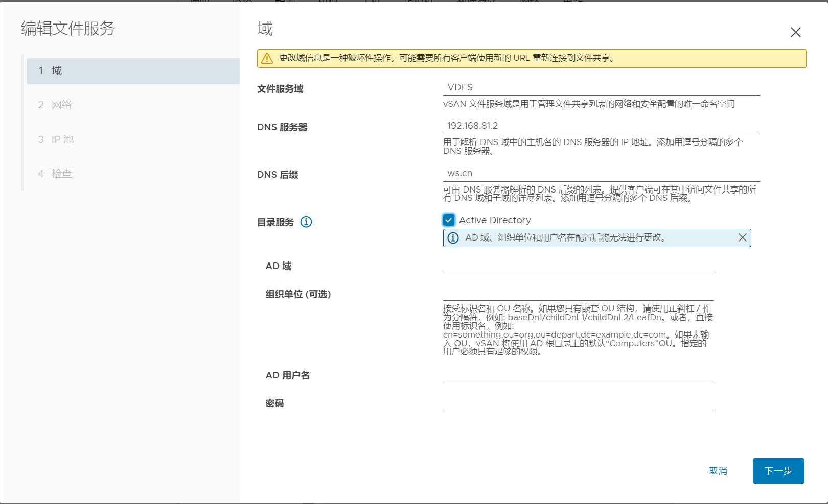
Task: Click the Active Directory label text
Action: click(x=495, y=220)
